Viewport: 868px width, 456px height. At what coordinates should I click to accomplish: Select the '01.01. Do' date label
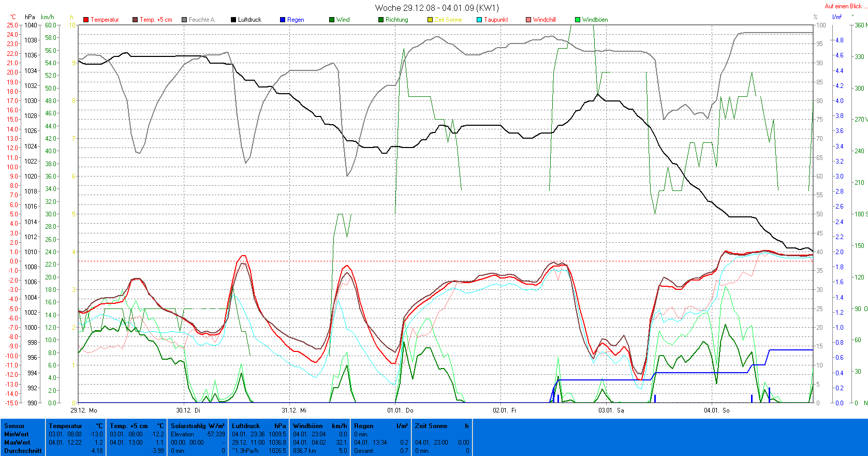(x=400, y=410)
